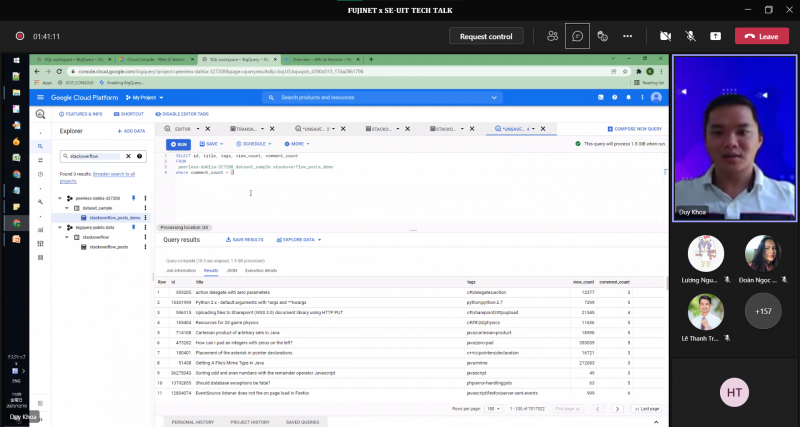This screenshot has height=427, width=800.
Task: Click the Request control button
Action: tap(485, 36)
